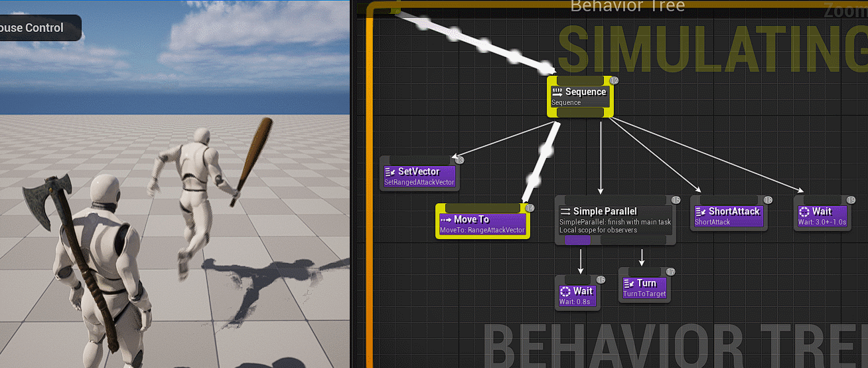Select the Turn task node

point(644,285)
